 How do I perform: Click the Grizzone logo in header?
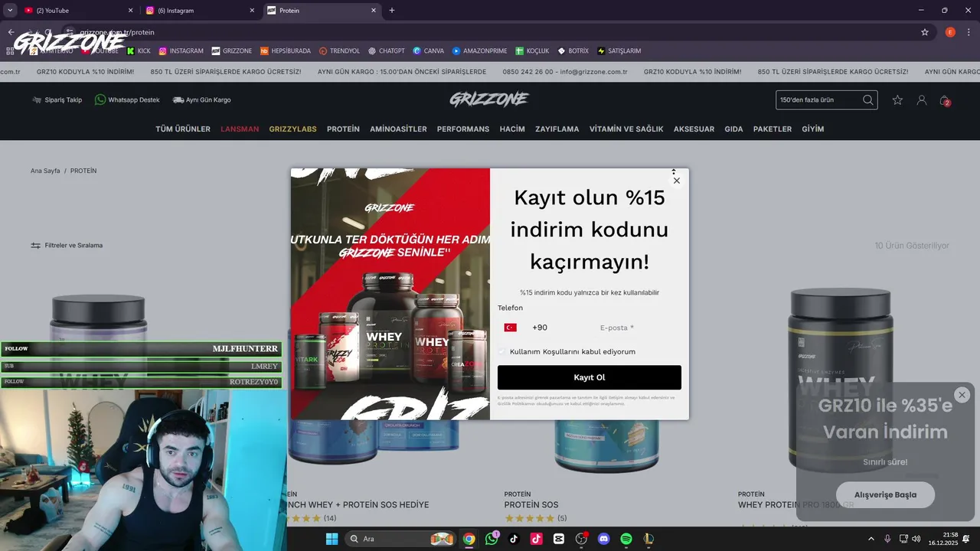pos(489,99)
